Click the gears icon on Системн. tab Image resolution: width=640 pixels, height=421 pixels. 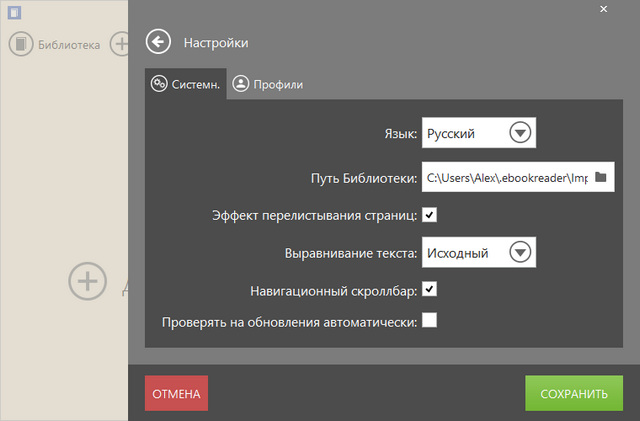point(159,84)
